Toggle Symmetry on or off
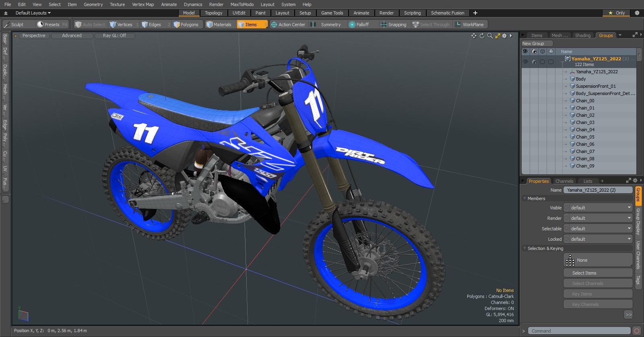Screen dimensions: 644x337 [x=327, y=25]
